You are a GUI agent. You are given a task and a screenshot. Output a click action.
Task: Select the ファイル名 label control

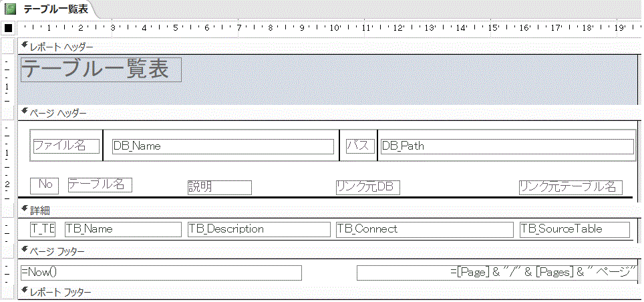(x=66, y=146)
